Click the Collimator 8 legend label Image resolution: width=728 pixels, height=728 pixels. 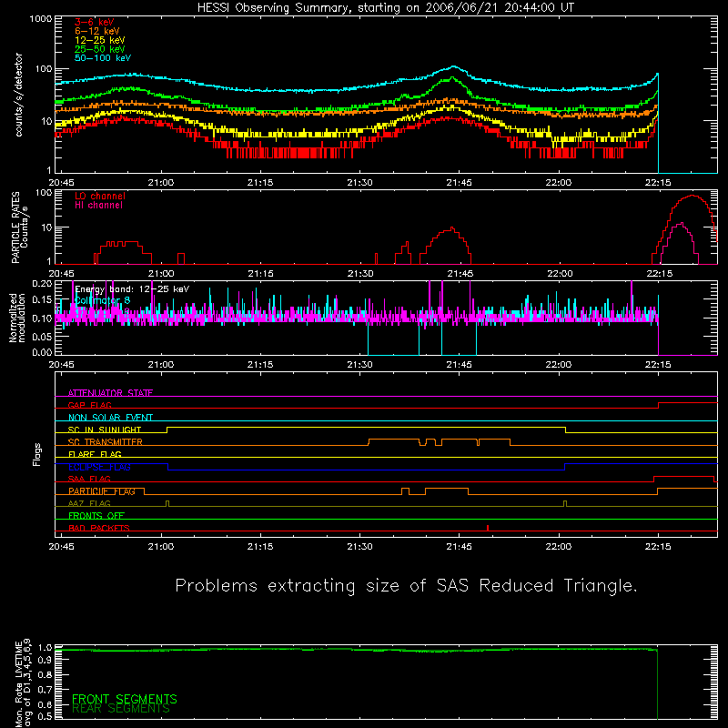[102, 300]
